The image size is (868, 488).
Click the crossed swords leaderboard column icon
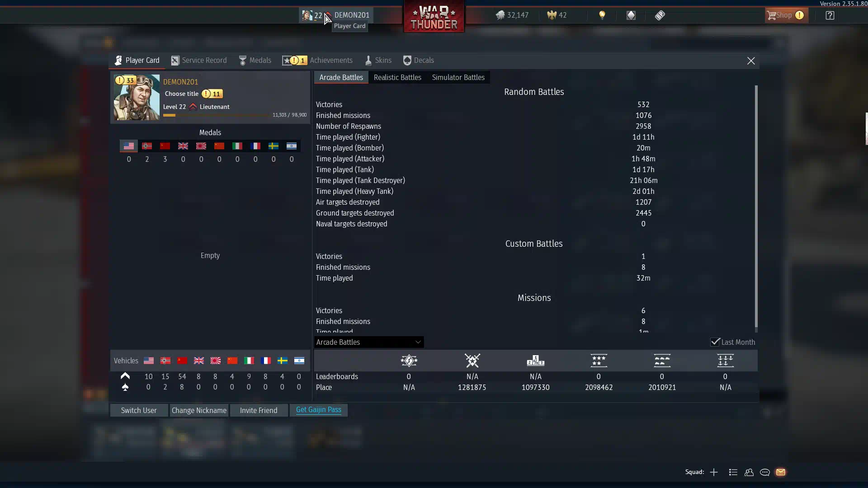point(472,361)
